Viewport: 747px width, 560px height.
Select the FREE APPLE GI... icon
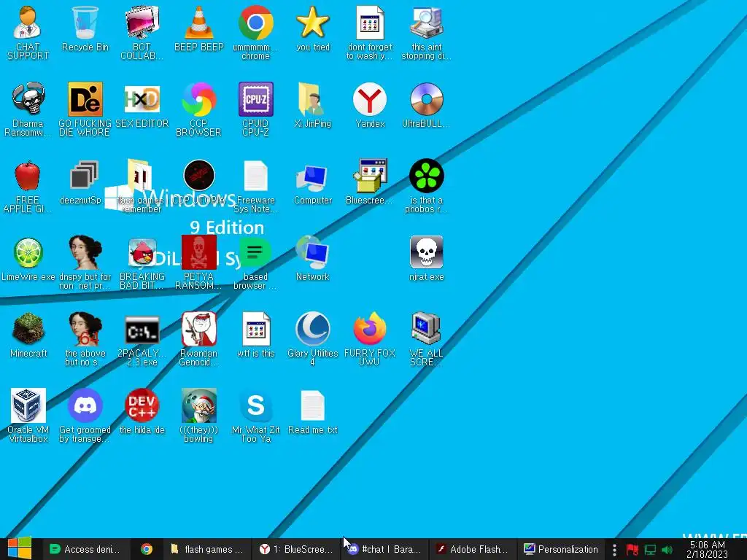(28, 186)
